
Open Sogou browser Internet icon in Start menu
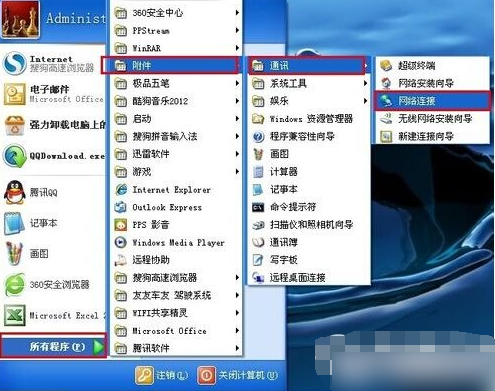coord(14,63)
